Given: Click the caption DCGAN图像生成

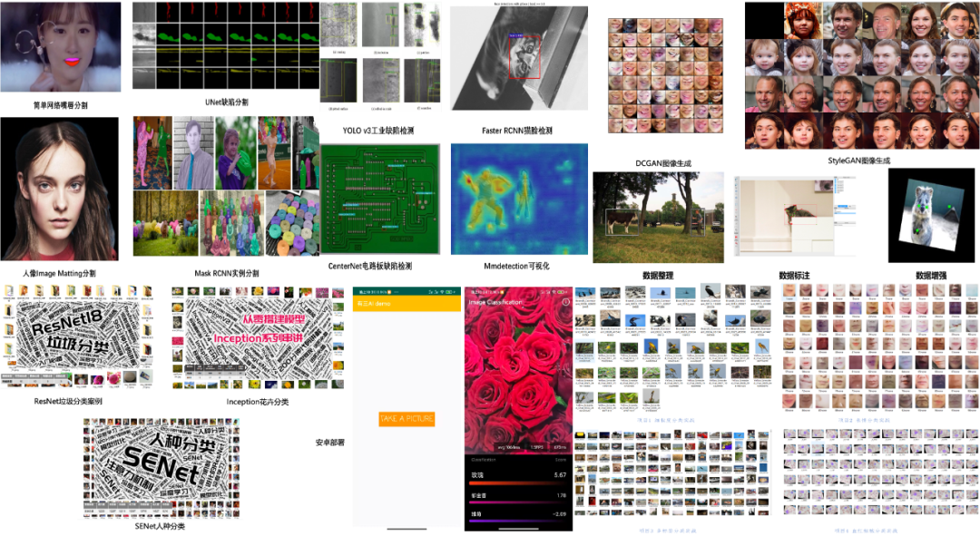Looking at the screenshot, I should [663, 163].
